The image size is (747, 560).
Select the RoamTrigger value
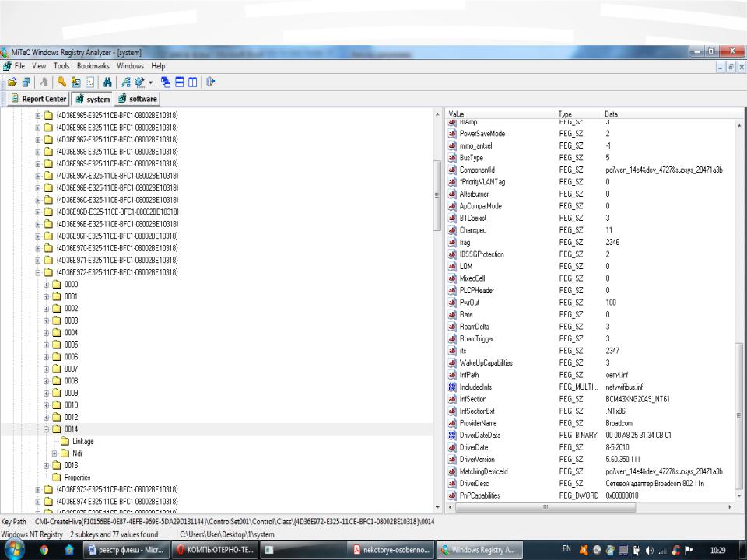(476, 338)
